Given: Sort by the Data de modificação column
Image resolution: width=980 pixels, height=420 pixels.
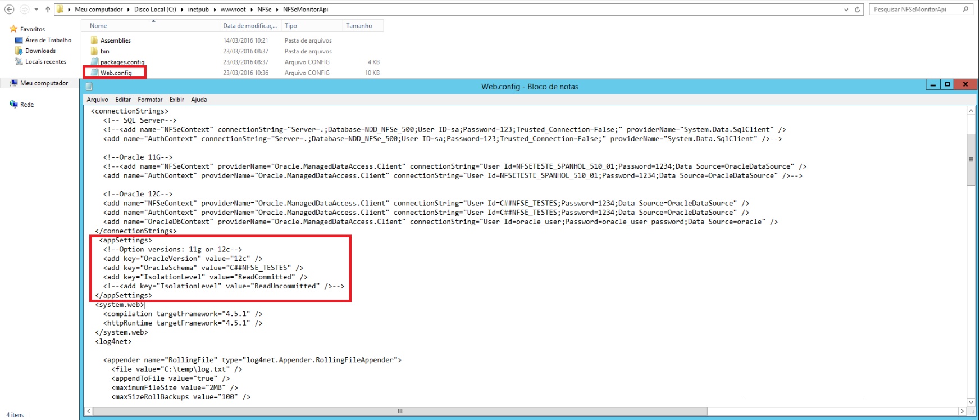Looking at the screenshot, I should click(x=250, y=26).
